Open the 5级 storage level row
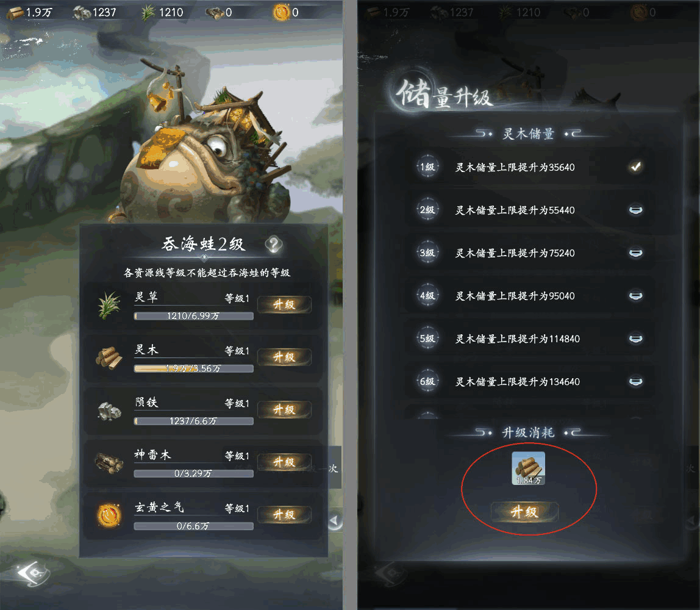Image resolution: width=700 pixels, height=610 pixels. 532,339
